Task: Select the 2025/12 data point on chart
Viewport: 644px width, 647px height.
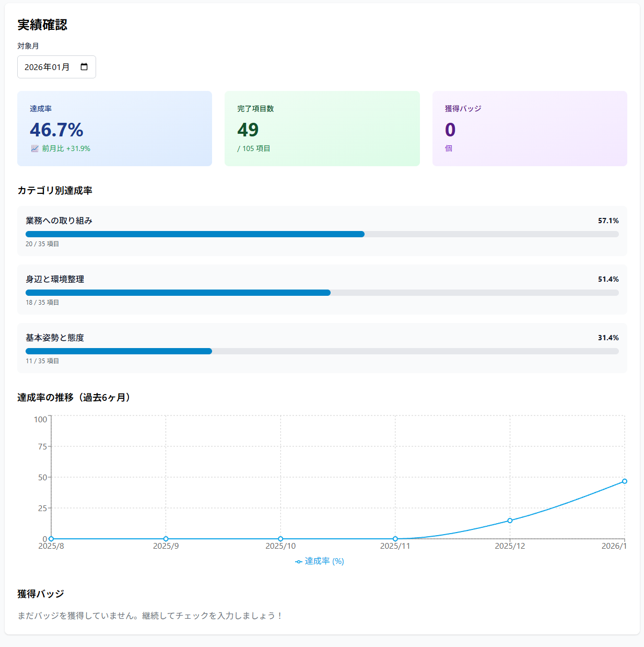Action: [510, 521]
